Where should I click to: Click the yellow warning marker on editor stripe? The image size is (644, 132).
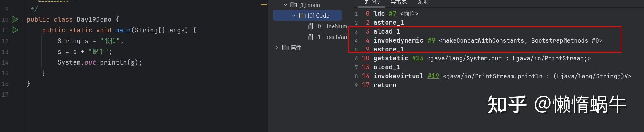point(264,5)
